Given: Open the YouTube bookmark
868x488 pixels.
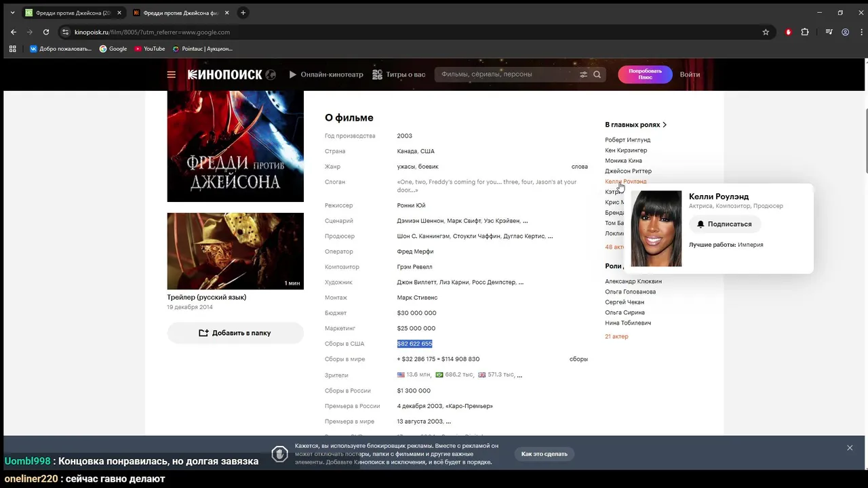Looking at the screenshot, I should coord(150,49).
